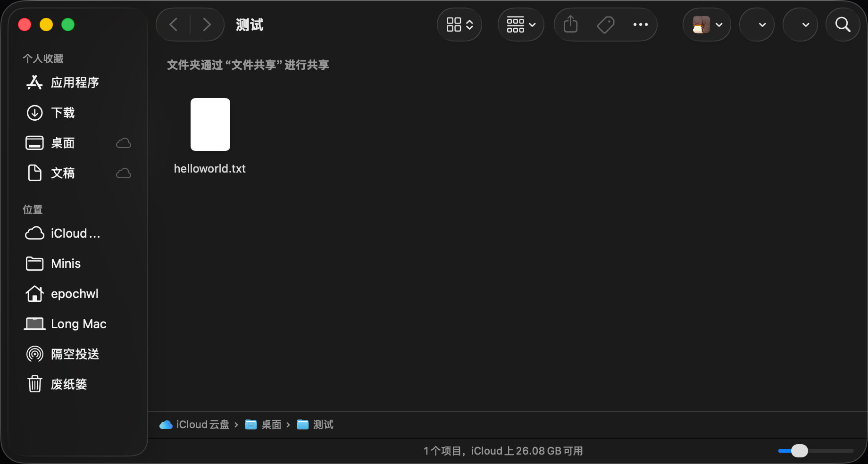The image size is (868, 464).
Task: Open the search magnifier icon
Action: (x=843, y=25)
